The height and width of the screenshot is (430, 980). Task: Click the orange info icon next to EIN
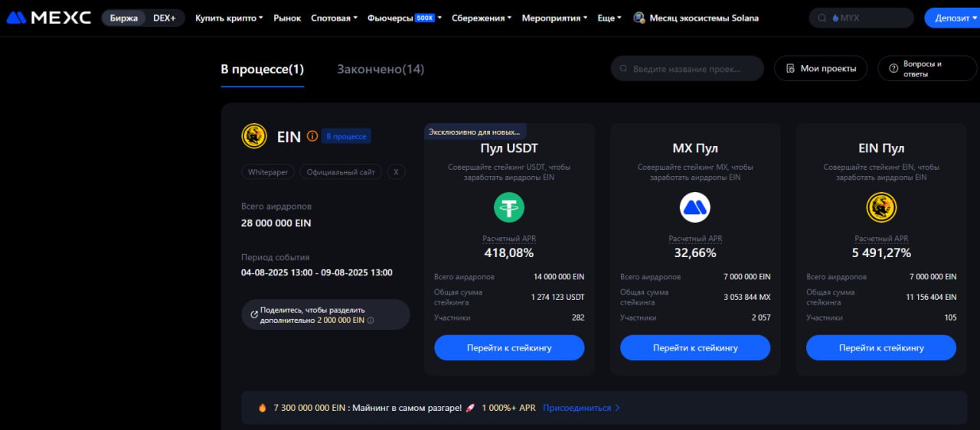pos(312,136)
